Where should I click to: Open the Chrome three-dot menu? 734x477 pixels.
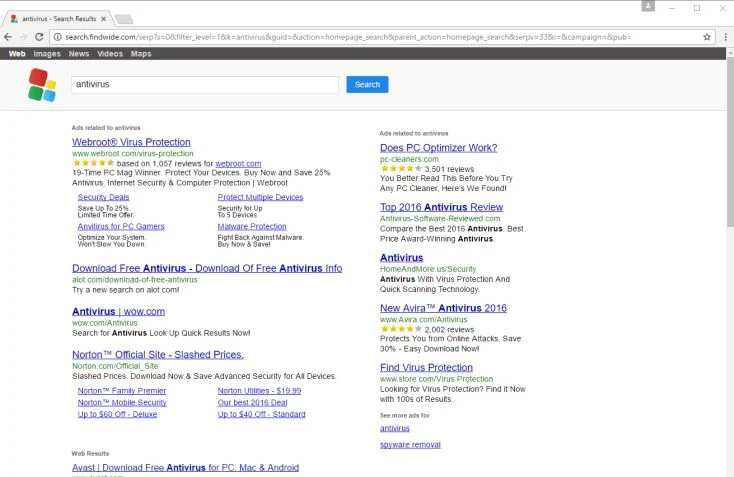(726, 37)
